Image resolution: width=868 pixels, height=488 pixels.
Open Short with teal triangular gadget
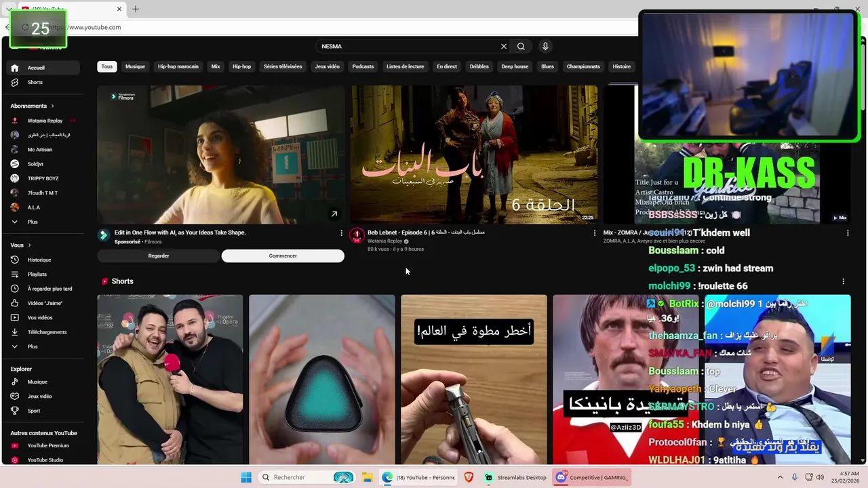coord(321,380)
